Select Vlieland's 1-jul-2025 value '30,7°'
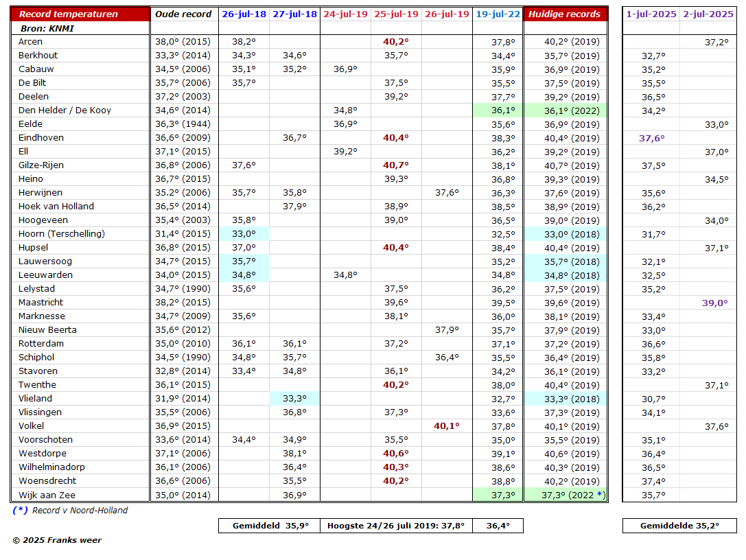The width and height of the screenshot is (746, 560). (654, 399)
